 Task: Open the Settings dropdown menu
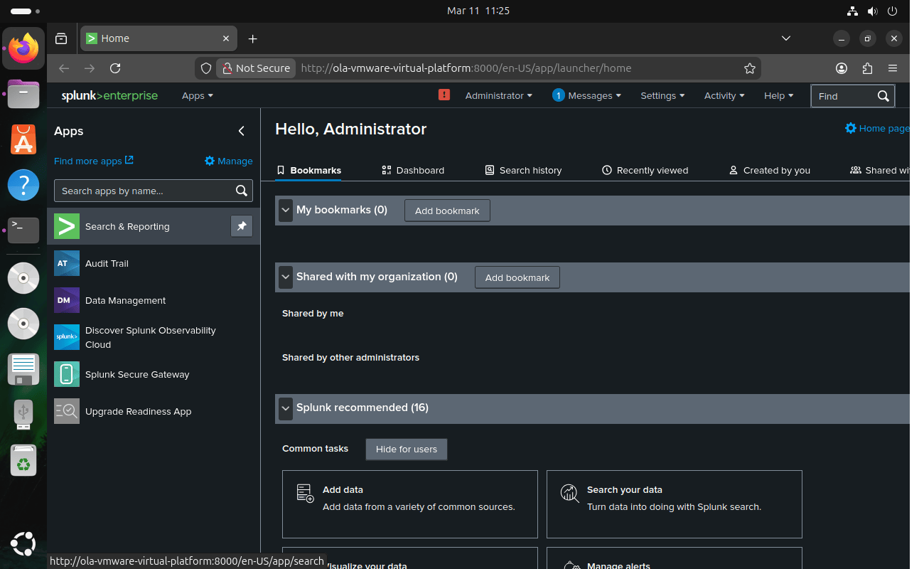662,95
